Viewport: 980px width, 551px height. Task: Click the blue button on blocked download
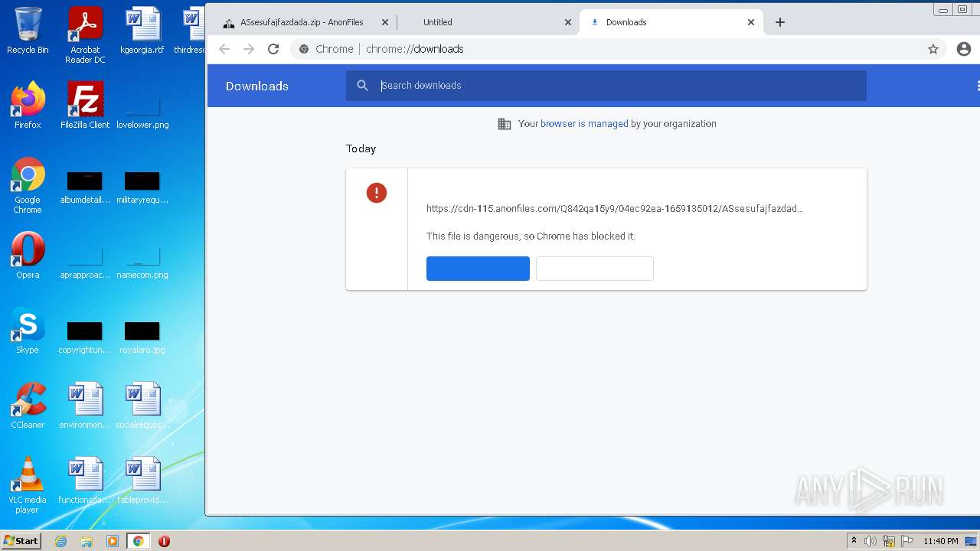pyautogui.click(x=478, y=269)
